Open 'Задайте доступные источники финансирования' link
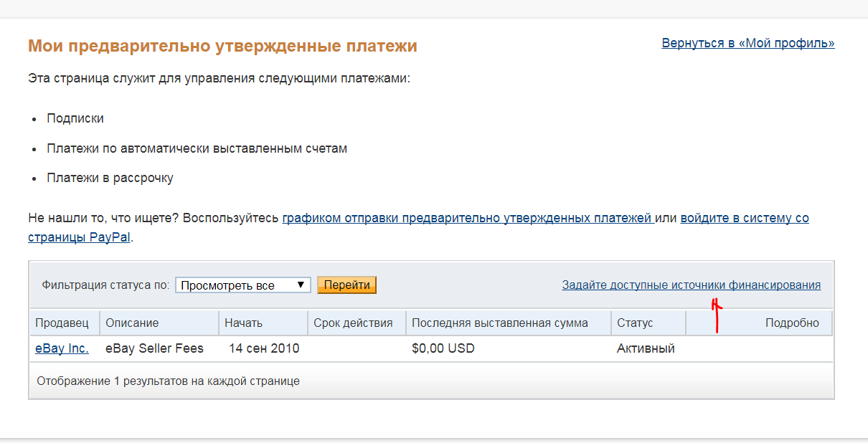 click(691, 285)
